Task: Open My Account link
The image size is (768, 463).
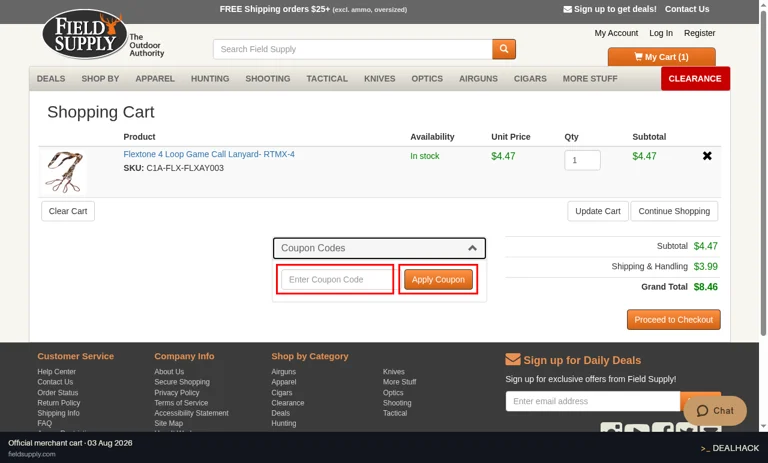Action: click(616, 33)
